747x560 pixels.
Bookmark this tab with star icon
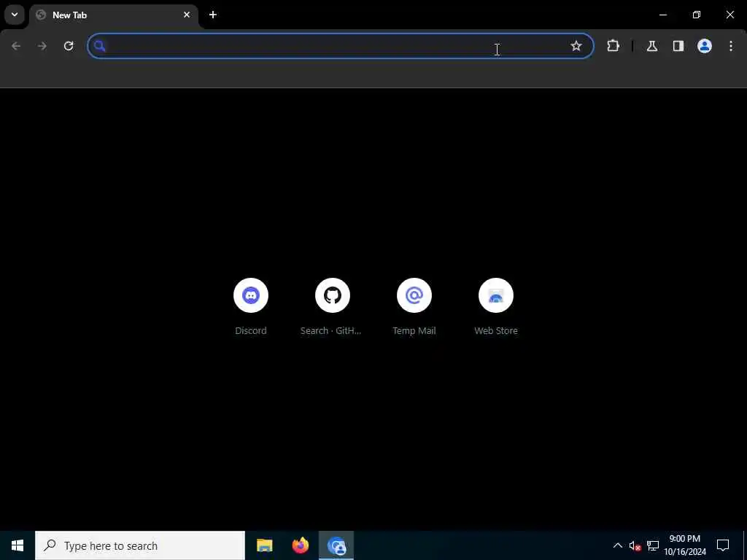[x=576, y=46]
